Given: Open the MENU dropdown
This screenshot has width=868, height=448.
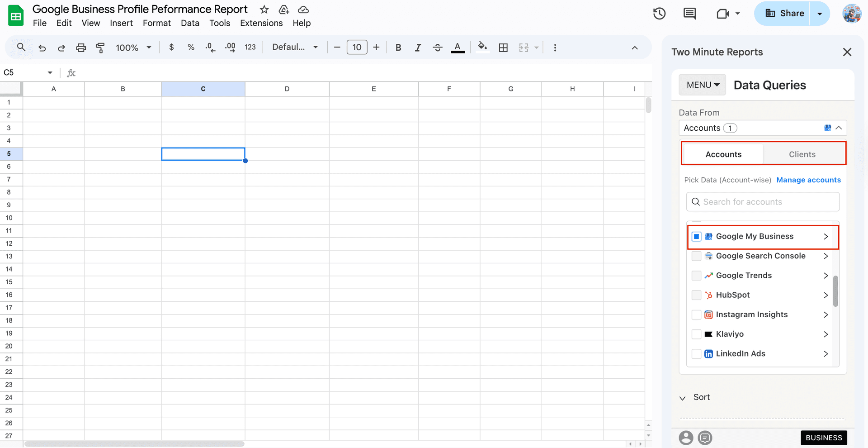Looking at the screenshot, I should point(702,85).
